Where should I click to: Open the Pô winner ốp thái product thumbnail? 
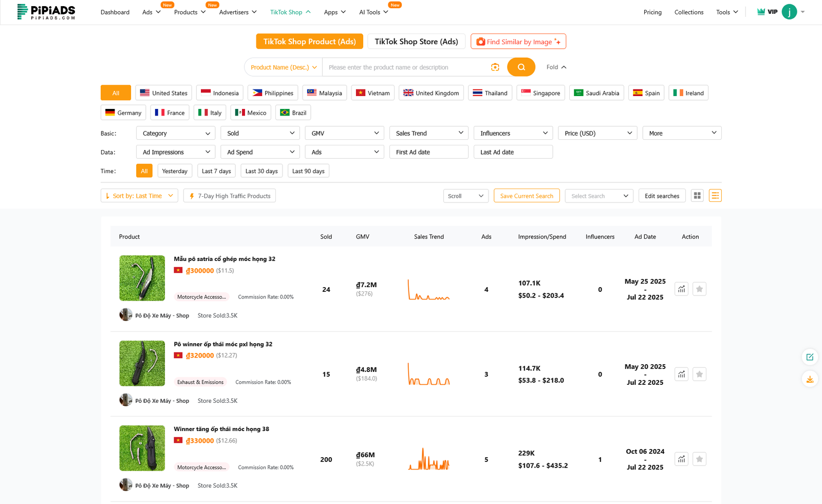142,363
